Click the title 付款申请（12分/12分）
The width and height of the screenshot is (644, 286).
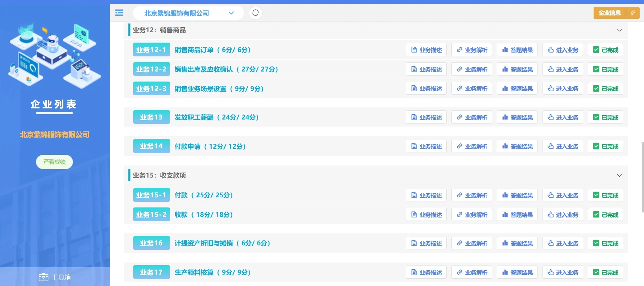coord(210,146)
